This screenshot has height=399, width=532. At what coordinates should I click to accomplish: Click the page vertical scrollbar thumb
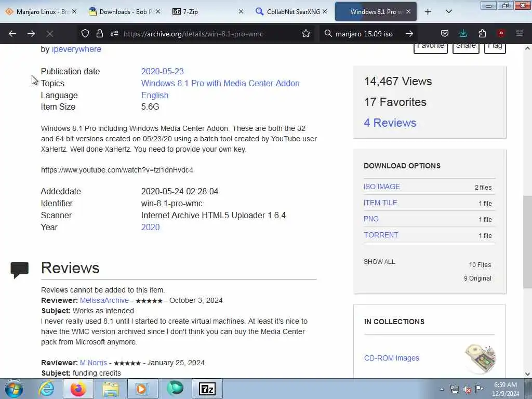[x=527, y=242]
